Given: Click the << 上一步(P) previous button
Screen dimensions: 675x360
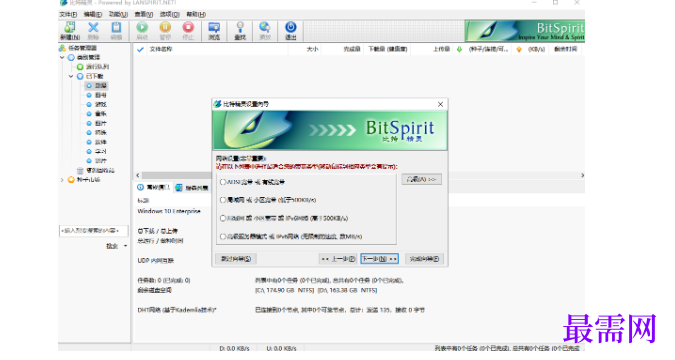Looking at the screenshot, I should (338, 259).
